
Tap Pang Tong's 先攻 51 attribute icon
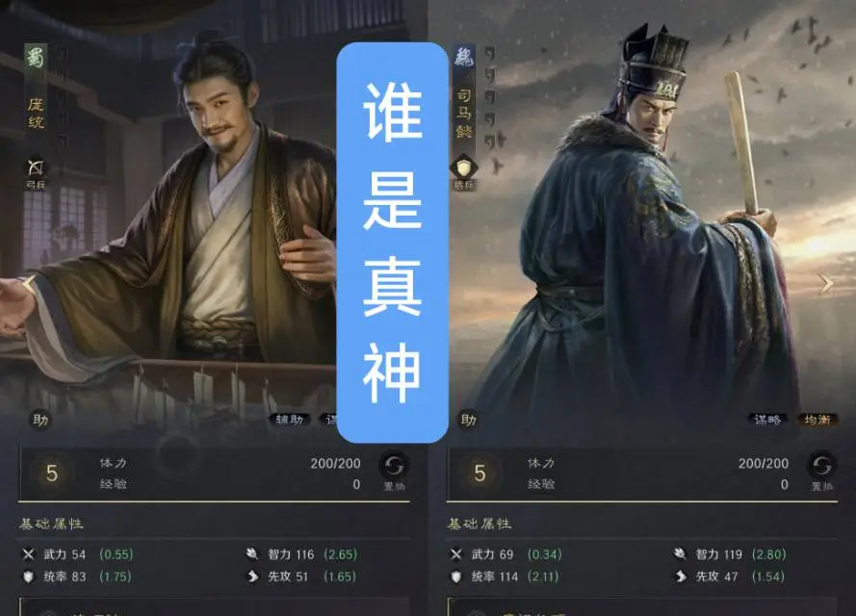(x=252, y=577)
